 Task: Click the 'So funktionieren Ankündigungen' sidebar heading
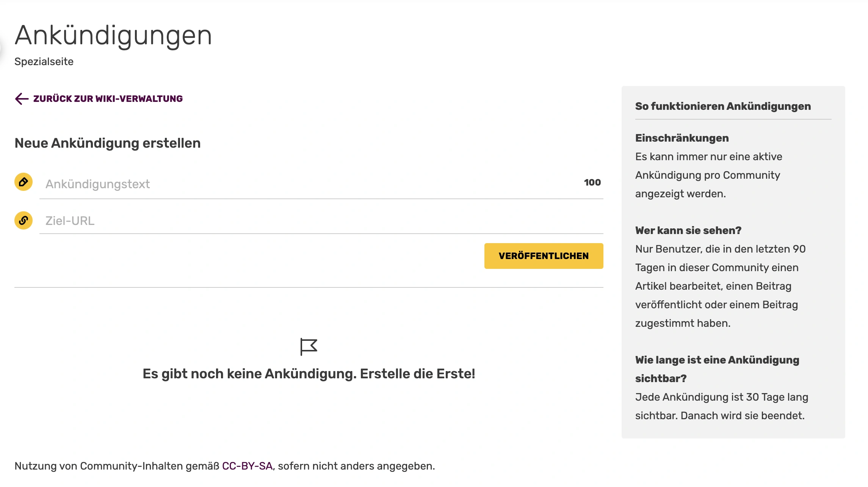tap(723, 106)
